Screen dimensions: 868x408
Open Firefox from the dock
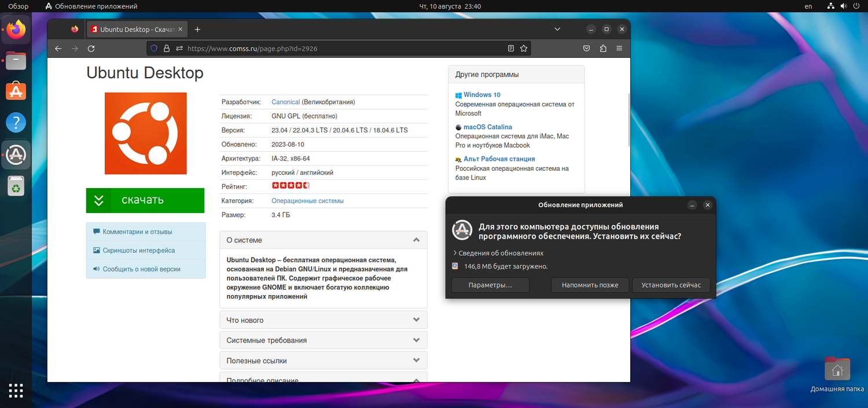[x=16, y=29]
